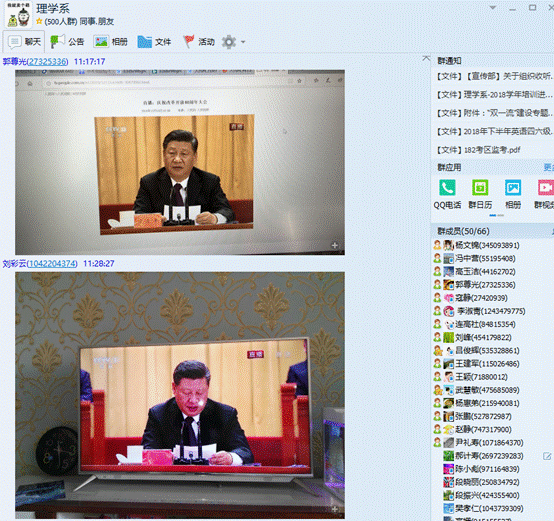Open notice 【文件】附件:"双一流"建设专题

click(494, 113)
